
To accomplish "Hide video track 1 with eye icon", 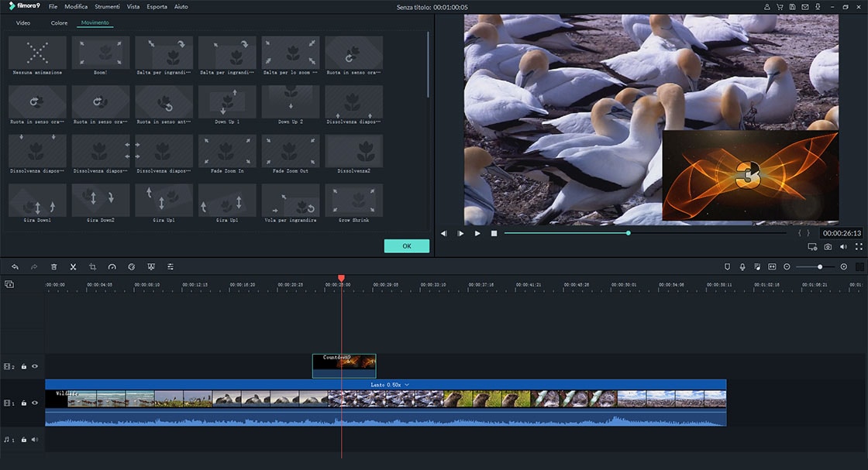I will point(35,403).
